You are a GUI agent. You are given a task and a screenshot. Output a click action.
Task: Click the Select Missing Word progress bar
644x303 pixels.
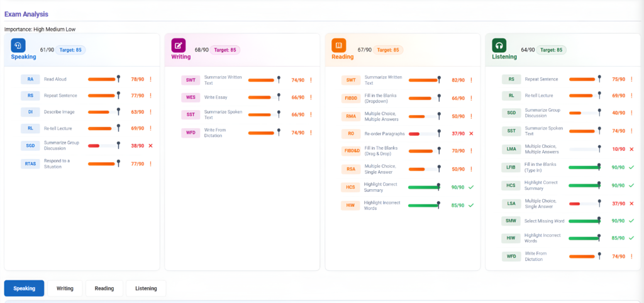pos(584,221)
